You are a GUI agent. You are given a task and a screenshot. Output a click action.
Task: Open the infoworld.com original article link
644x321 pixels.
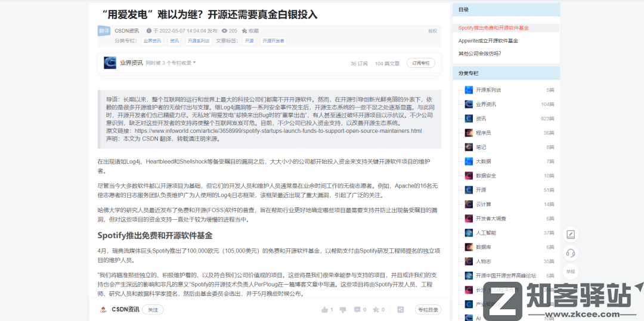pyautogui.click(x=278, y=130)
